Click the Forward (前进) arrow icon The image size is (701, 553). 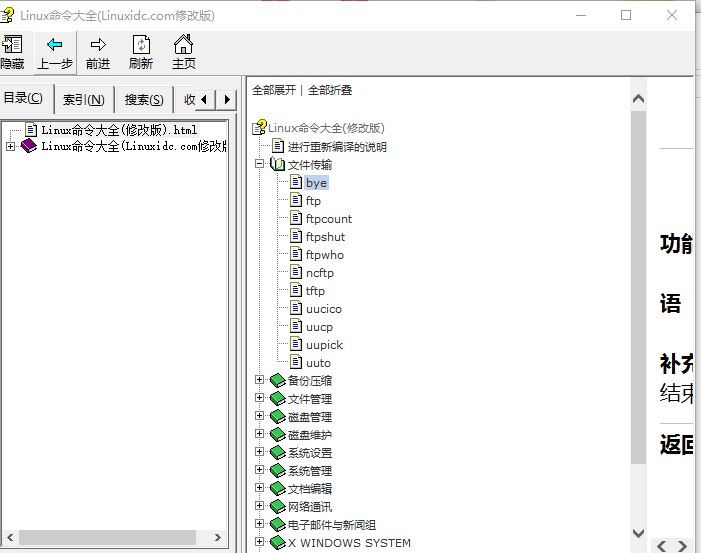[x=98, y=45]
